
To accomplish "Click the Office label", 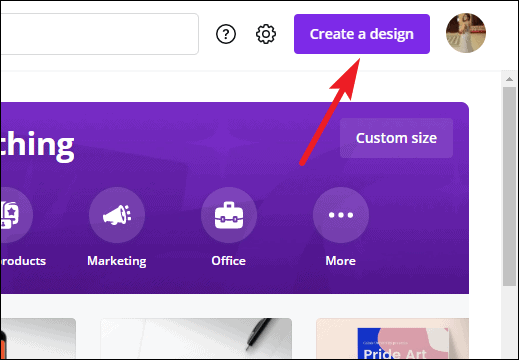I will pyautogui.click(x=229, y=261).
